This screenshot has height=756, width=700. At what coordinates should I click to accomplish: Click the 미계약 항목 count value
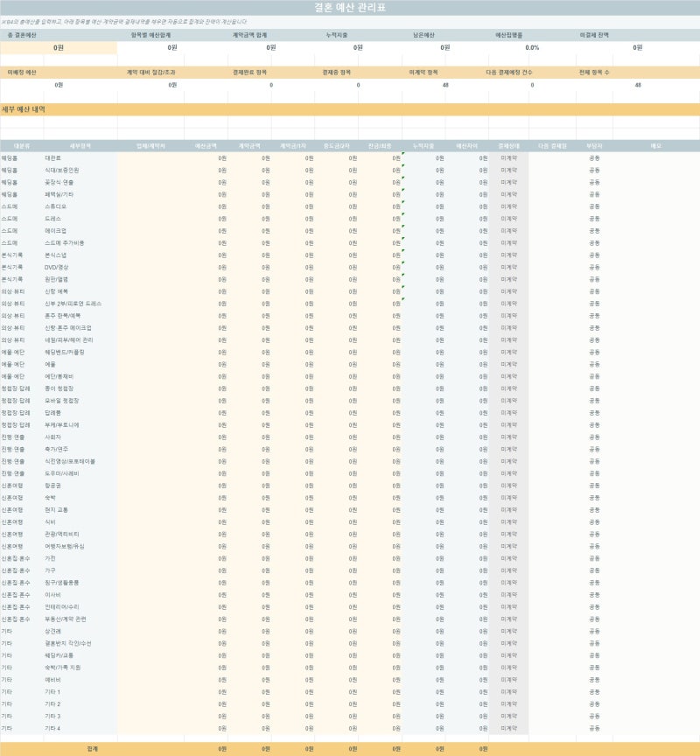(x=445, y=85)
